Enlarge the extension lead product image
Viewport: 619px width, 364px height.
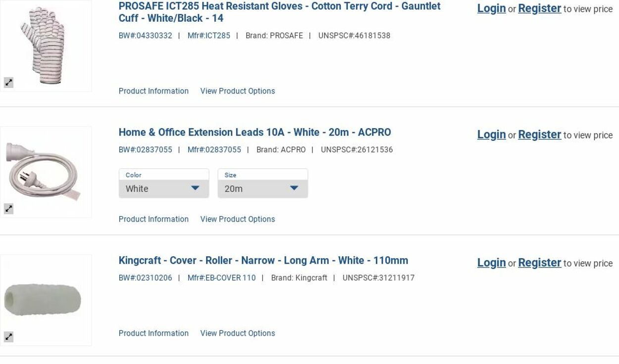pos(8,209)
